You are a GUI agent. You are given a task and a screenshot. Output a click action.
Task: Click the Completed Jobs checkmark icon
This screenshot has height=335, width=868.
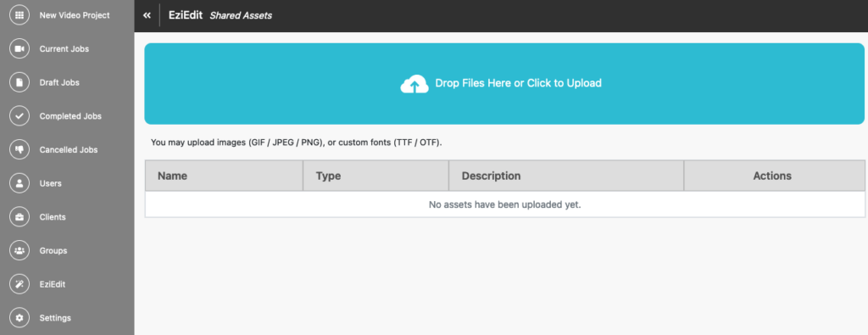point(19,116)
